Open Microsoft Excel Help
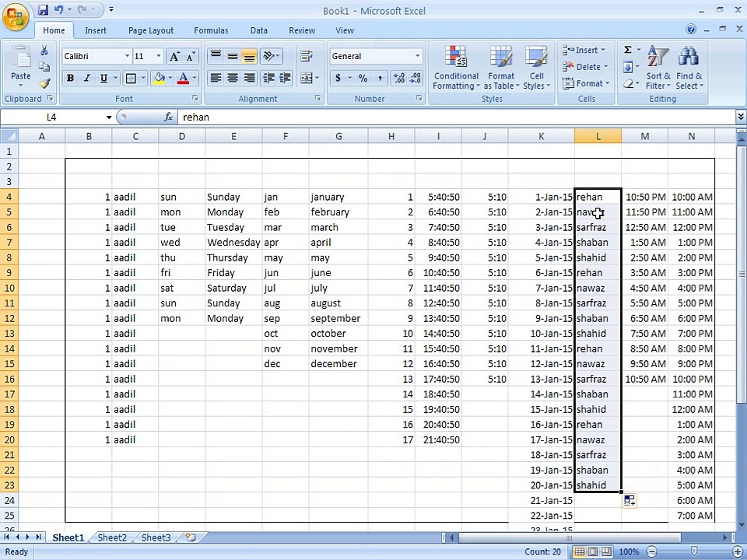 pos(691,30)
